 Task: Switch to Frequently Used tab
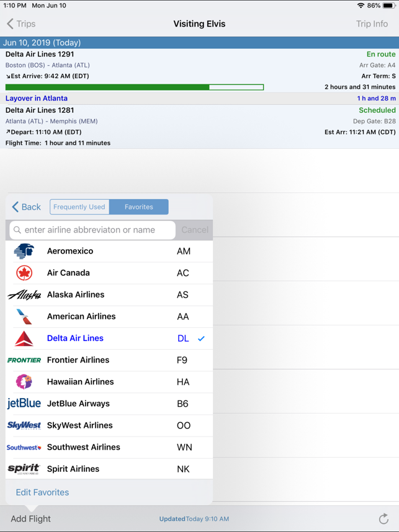(x=79, y=207)
